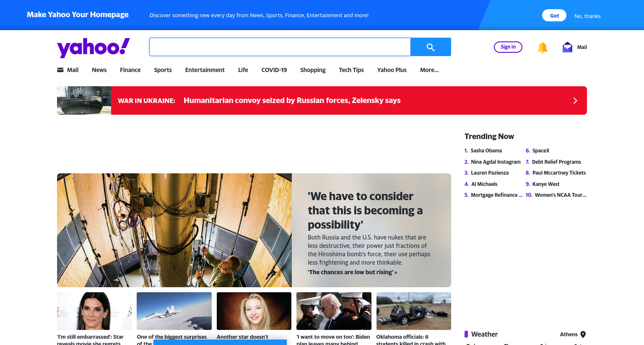
Task: Click the Get button in top banner
Action: point(554,15)
